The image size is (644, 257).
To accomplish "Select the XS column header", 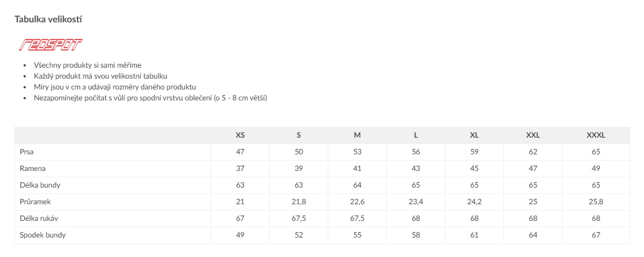I will tap(240, 135).
